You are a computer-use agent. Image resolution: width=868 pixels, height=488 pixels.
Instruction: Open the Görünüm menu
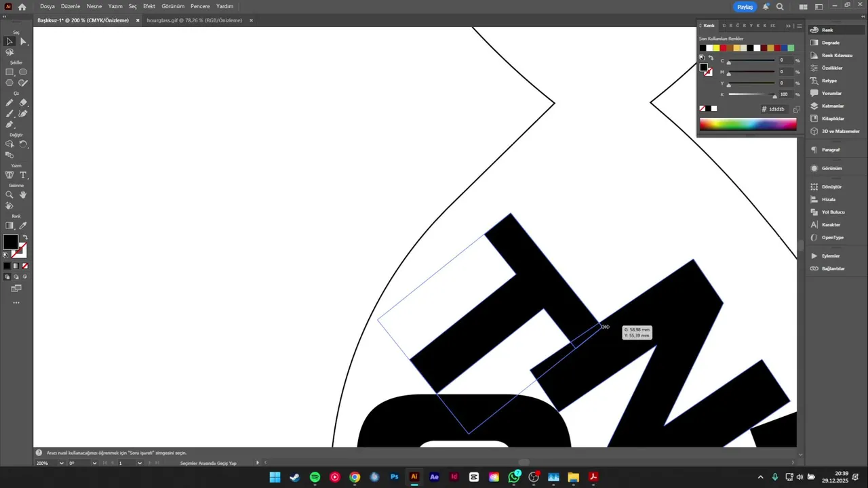173,6
